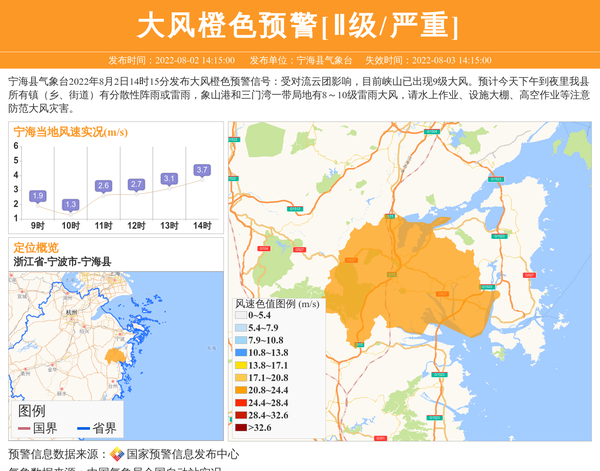Click the orange Ninghai marker on overview map
Viewport: 600px width, 471px height.
115,355
